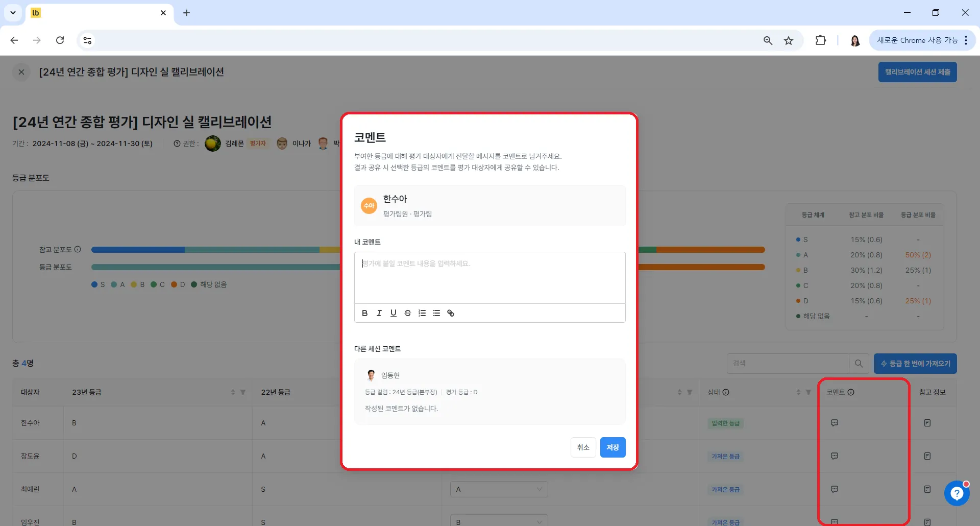The height and width of the screenshot is (526, 980).
Task: Insert bulleted list in comment editor
Action: pyautogui.click(x=436, y=313)
